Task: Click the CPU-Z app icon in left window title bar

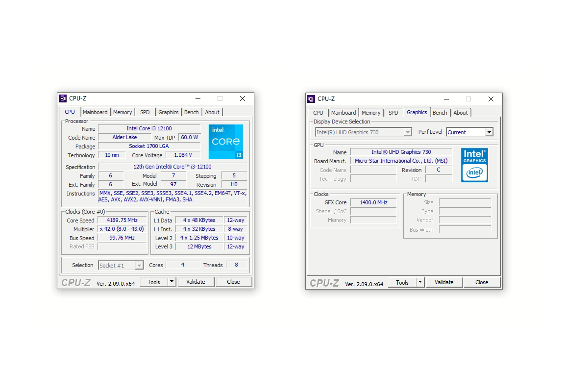Action: [x=63, y=98]
